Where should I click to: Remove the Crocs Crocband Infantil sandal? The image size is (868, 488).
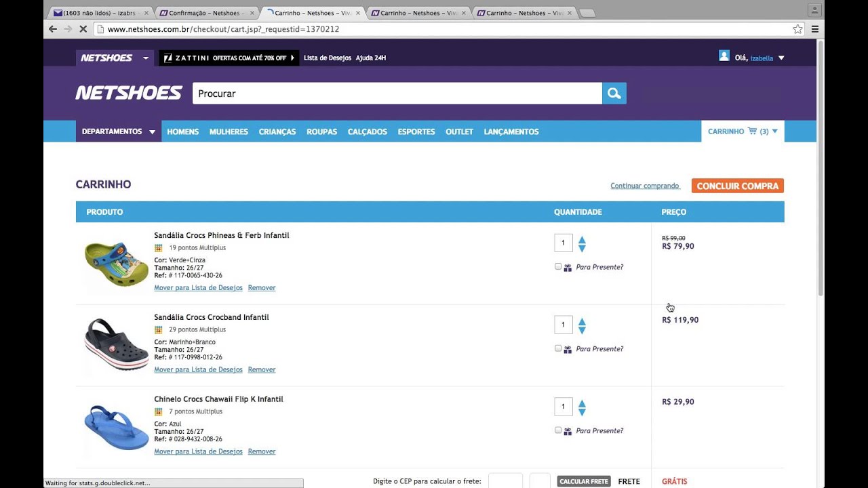pyautogui.click(x=262, y=370)
